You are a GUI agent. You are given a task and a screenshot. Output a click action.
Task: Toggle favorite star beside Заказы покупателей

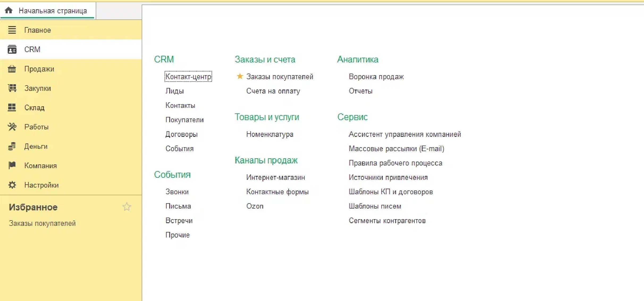240,77
